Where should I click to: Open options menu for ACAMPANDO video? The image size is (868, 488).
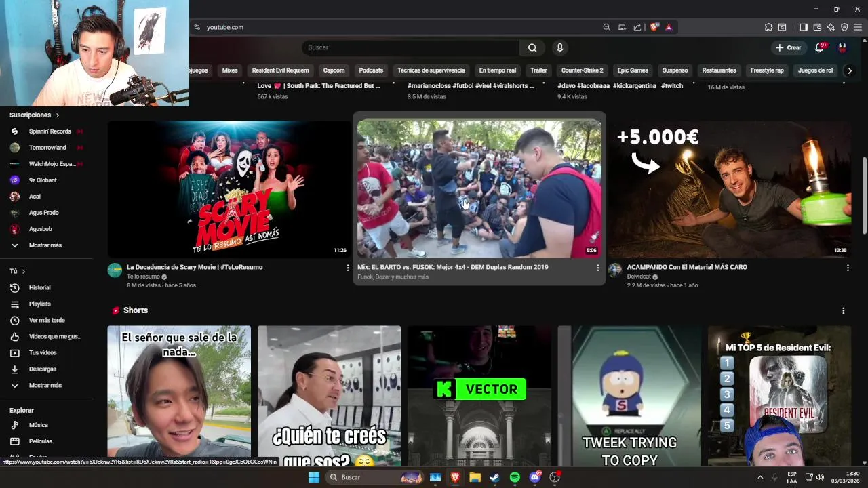[848, 268]
